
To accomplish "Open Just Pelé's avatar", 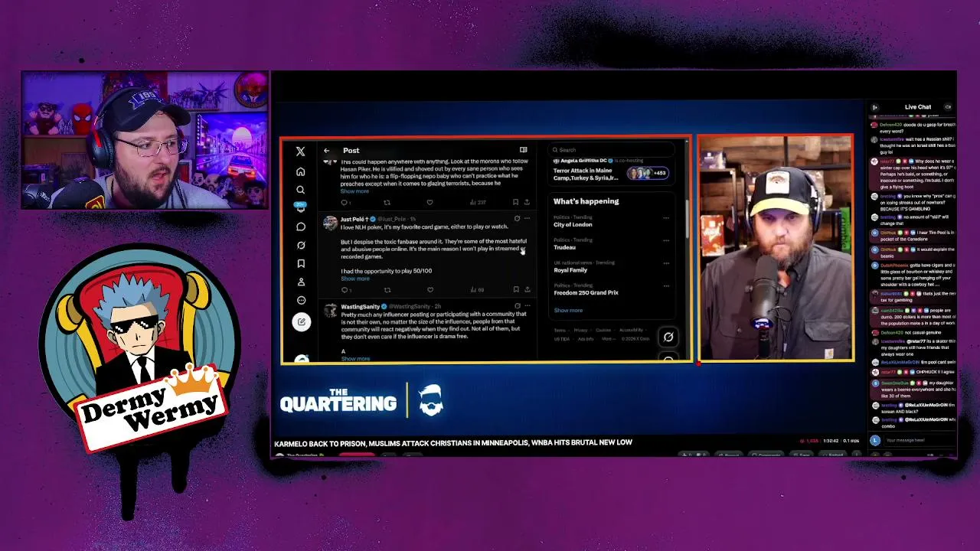I will pyautogui.click(x=330, y=223).
